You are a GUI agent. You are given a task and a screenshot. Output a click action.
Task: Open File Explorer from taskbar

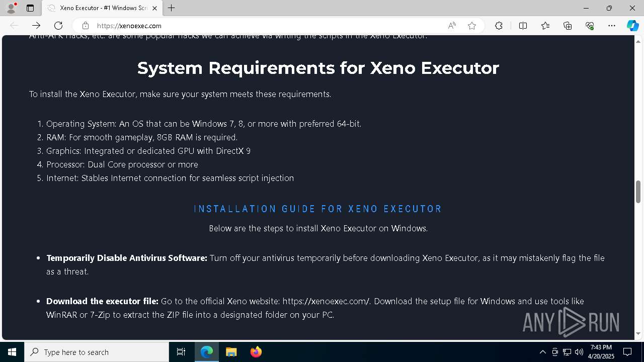231,352
